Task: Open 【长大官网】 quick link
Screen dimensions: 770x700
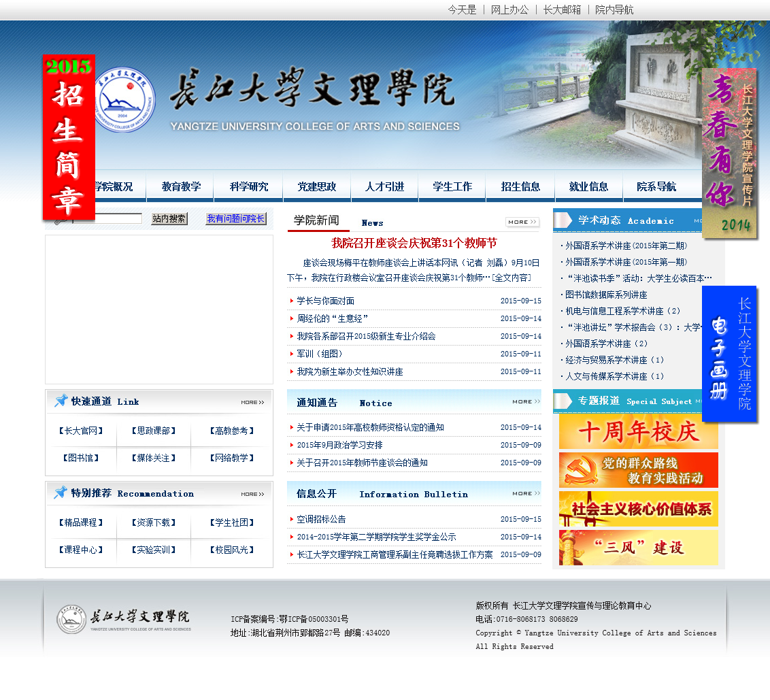Action: tap(81, 431)
